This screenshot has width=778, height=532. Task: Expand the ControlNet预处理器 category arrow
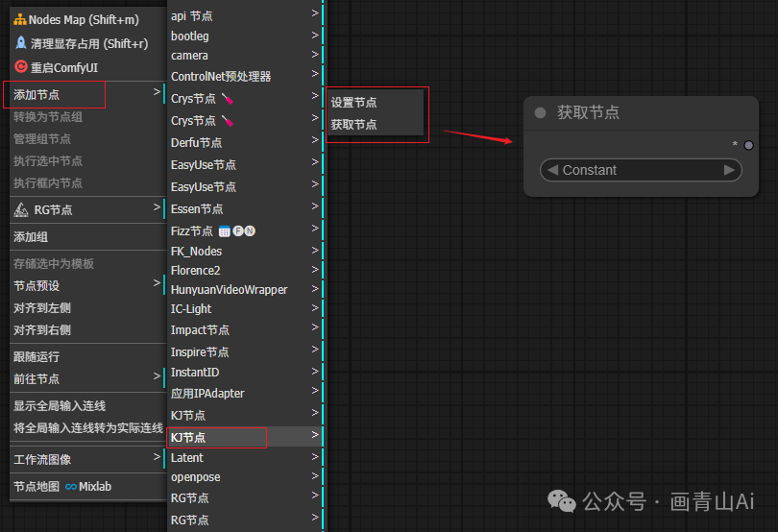click(315, 73)
